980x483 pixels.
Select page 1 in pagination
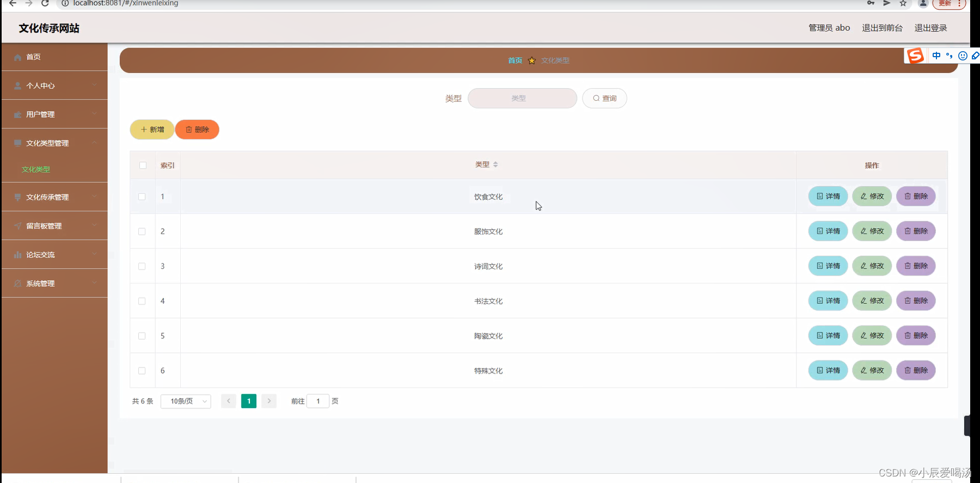coord(249,401)
